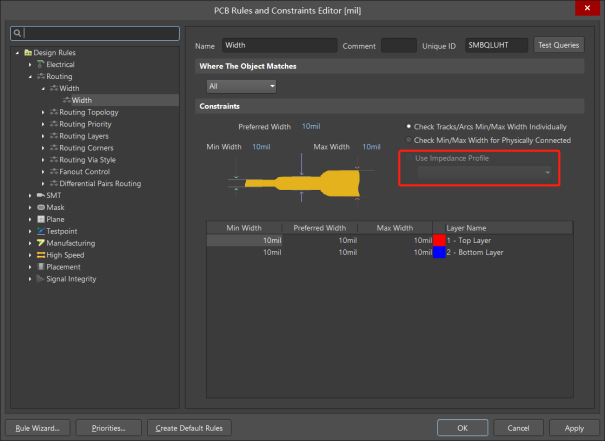Click the Signal Integrity category icon
The width and height of the screenshot is (606, 441).
tap(41, 279)
